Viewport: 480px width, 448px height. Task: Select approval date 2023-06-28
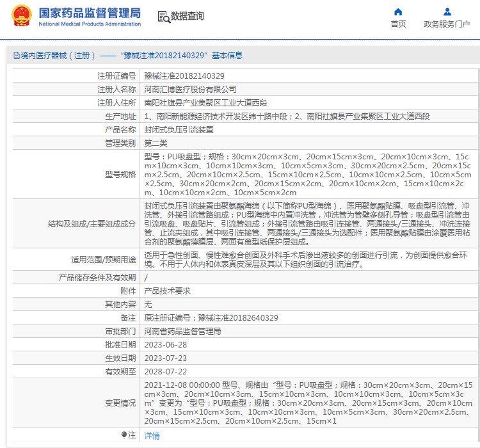pyautogui.click(x=166, y=345)
